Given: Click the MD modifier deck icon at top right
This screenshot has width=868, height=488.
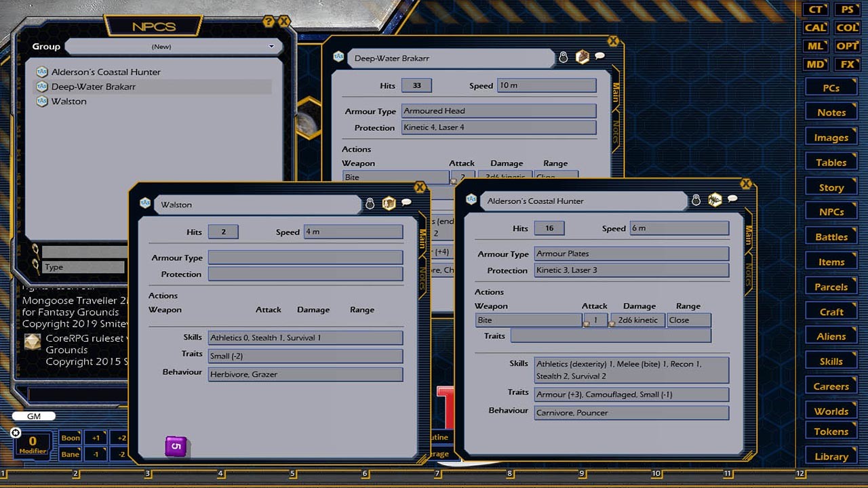Looking at the screenshot, I should [x=814, y=64].
